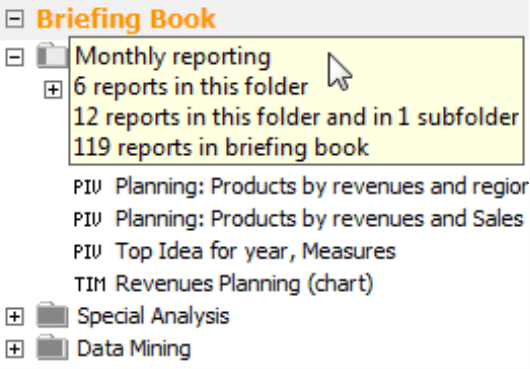530x369 pixels.
Task: Click the Monthly reporting folder icon
Action: coord(52,55)
